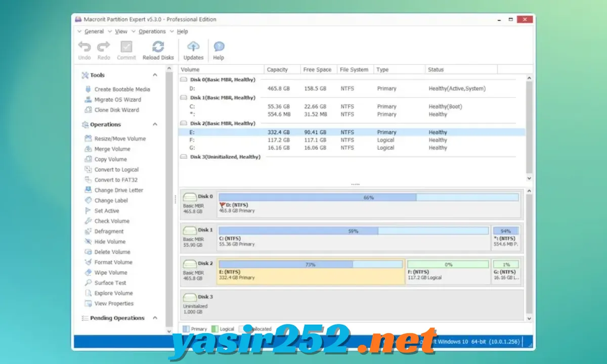The width and height of the screenshot is (607, 364).
Task: Select the G: volume row
Action: pyautogui.click(x=352, y=148)
